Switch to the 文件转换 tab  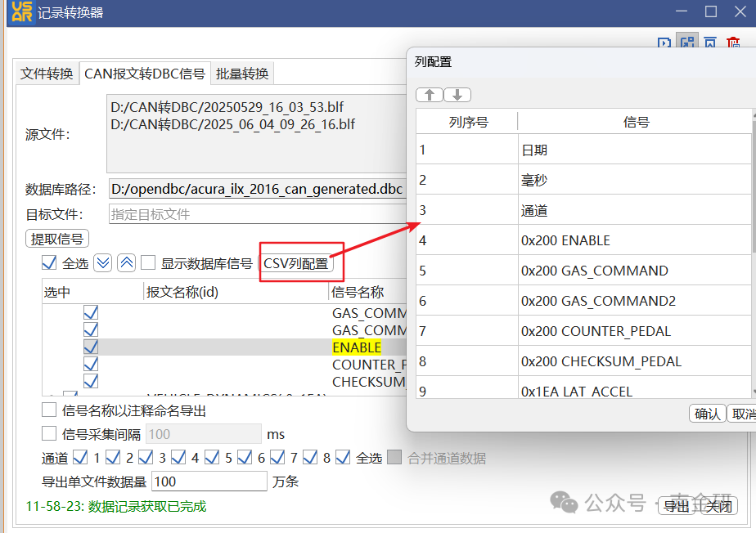click(47, 74)
